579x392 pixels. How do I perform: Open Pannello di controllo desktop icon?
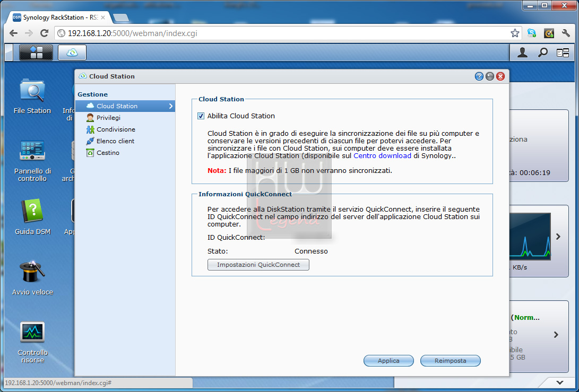32,161
